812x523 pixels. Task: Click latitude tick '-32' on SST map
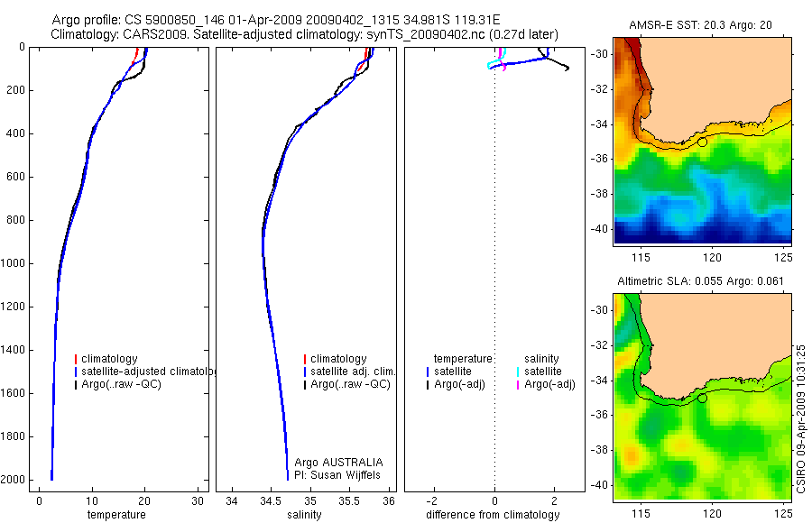599,89
